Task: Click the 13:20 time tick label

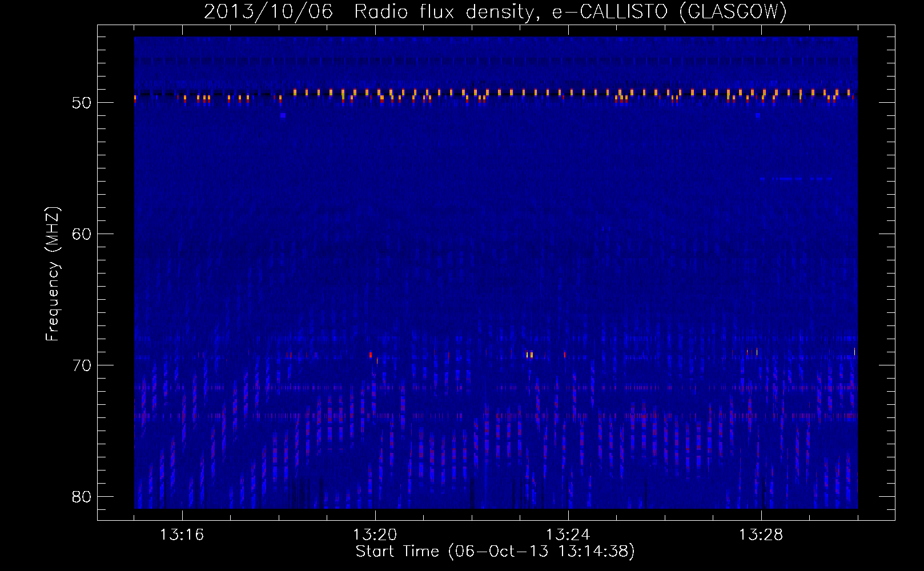Action: [375, 535]
